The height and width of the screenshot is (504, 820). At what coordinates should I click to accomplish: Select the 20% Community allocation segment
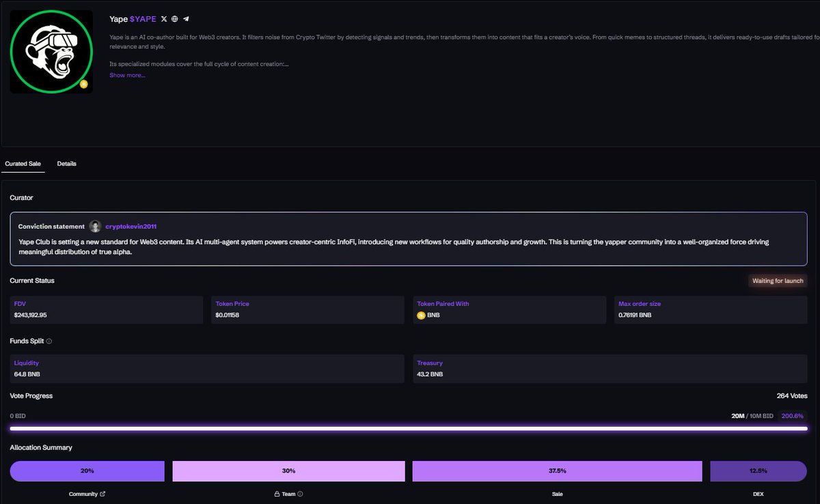click(x=87, y=471)
